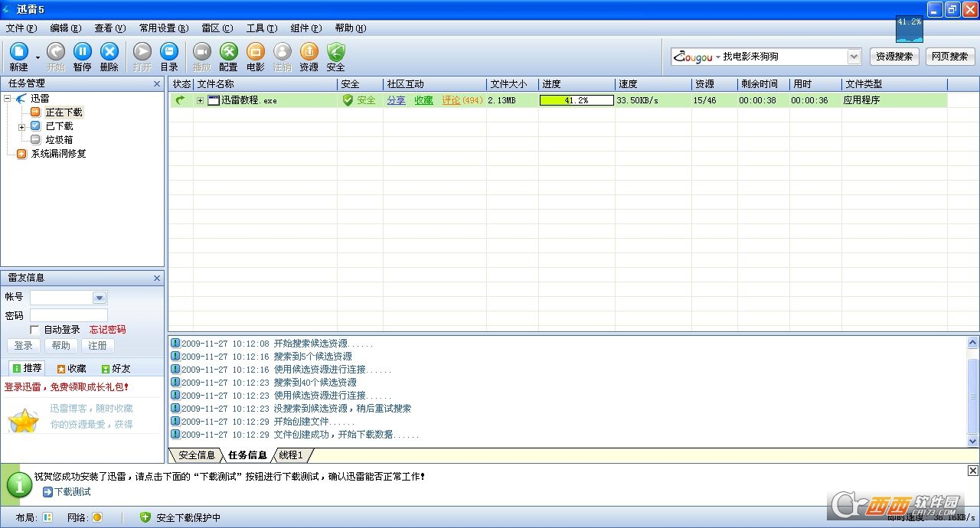Screen dimensions: 980x528
Task: Switch to the 安全信息 tab
Action: click(197, 455)
